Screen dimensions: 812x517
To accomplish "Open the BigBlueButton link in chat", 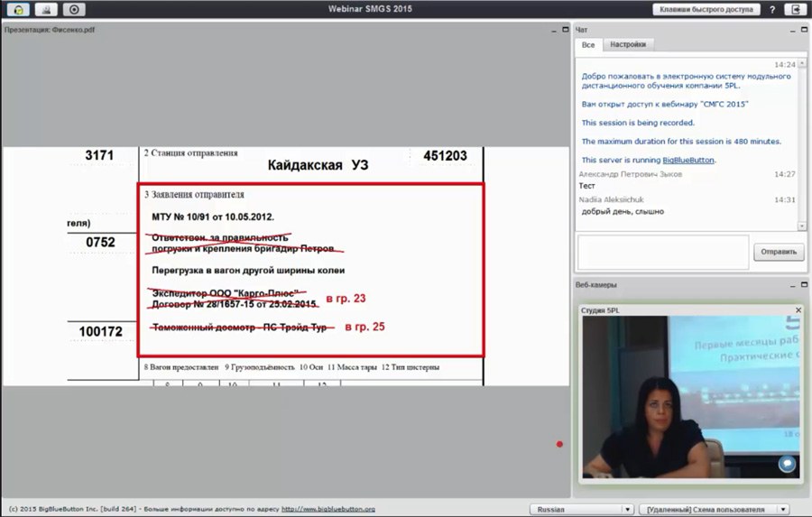I will pos(688,160).
